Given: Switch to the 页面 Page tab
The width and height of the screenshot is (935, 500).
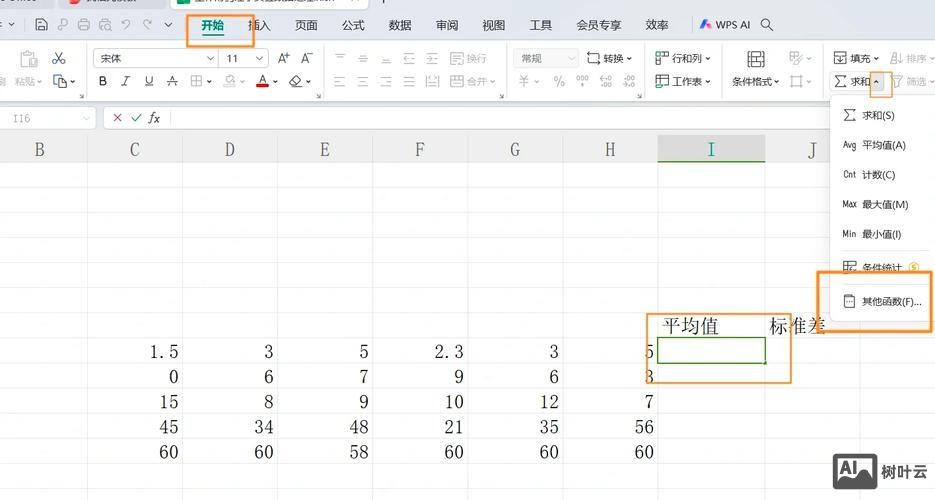Looking at the screenshot, I should tap(306, 25).
